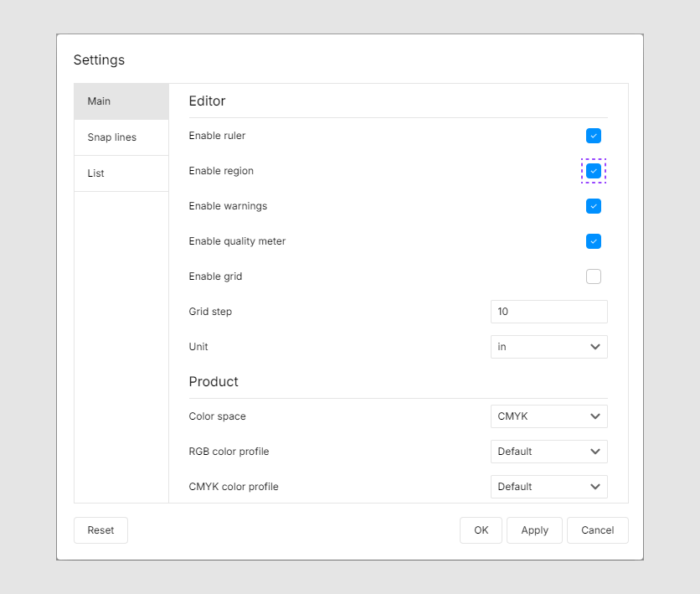Click the Grid step input field

(548, 312)
